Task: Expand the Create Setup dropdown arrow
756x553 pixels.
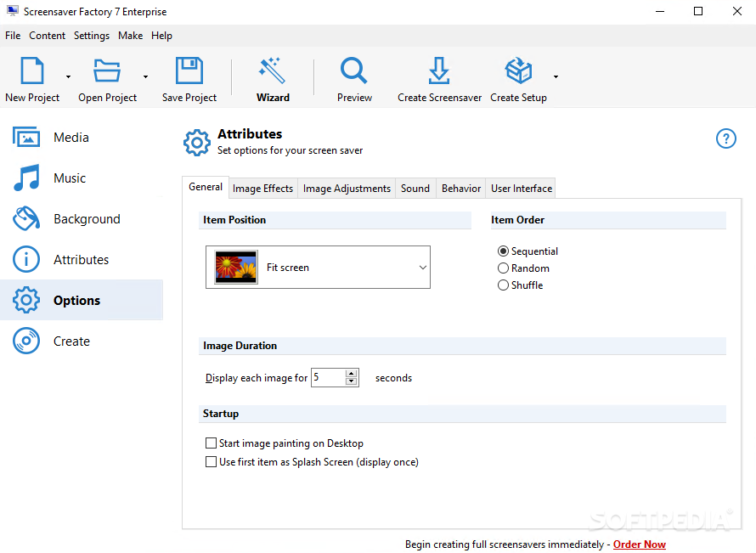Action: pyautogui.click(x=556, y=76)
